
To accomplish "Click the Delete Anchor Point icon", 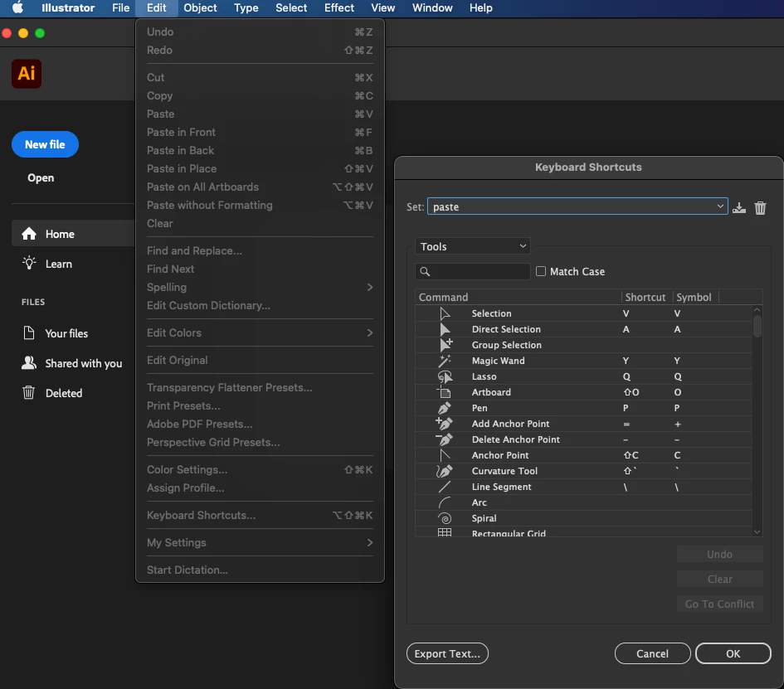I will point(444,439).
